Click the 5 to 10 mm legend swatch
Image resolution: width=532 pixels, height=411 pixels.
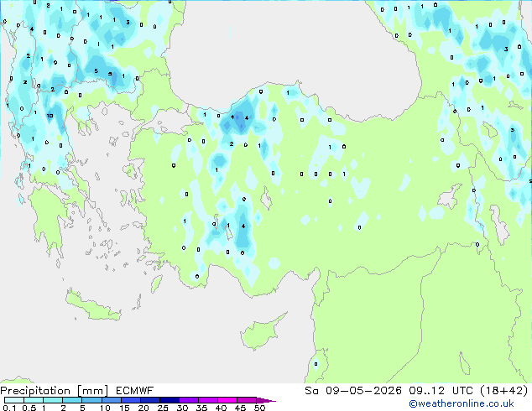point(91,400)
